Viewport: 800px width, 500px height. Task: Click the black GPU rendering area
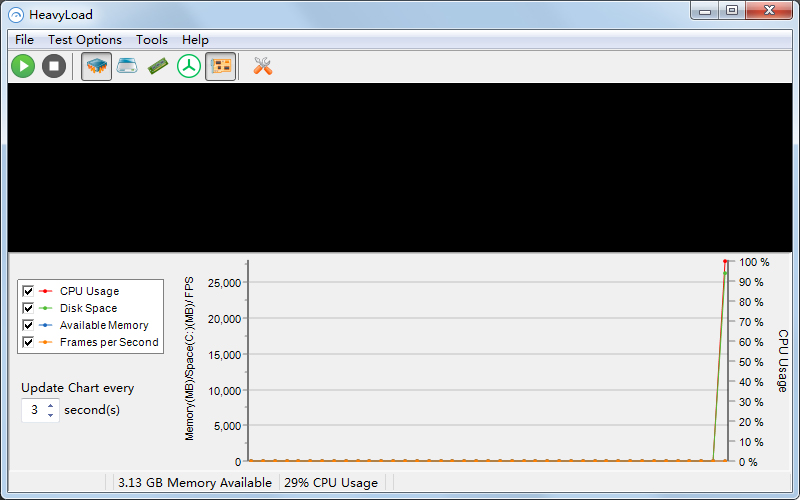[400, 167]
